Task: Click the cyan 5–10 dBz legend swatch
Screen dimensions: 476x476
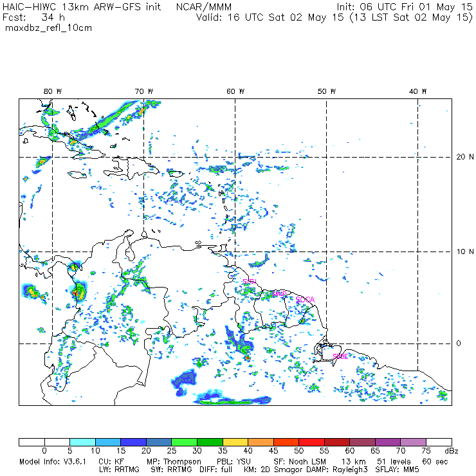Action: [82, 442]
